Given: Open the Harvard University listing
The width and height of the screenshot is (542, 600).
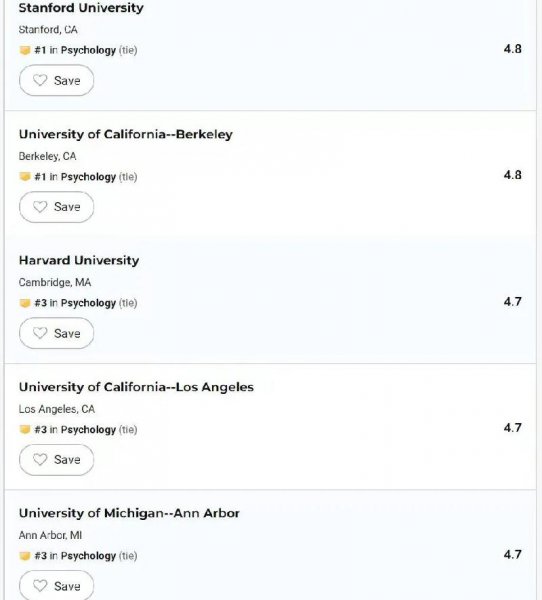Looking at the screenshot, I should 79,261.
